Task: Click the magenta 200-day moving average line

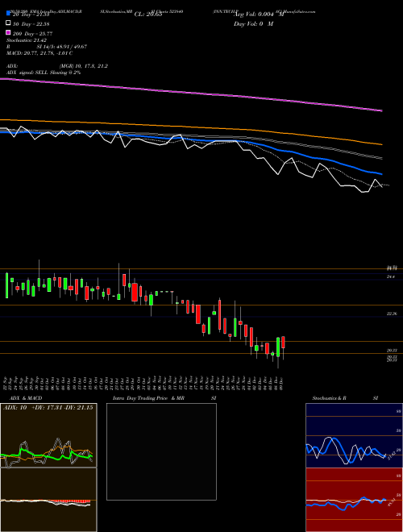Action: (x=191, y=92)
